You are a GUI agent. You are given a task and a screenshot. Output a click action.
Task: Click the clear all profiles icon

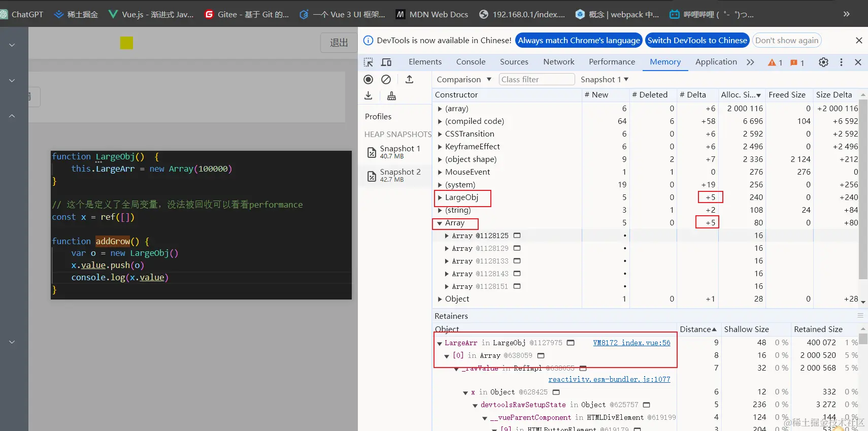click(x=386, y=79)
